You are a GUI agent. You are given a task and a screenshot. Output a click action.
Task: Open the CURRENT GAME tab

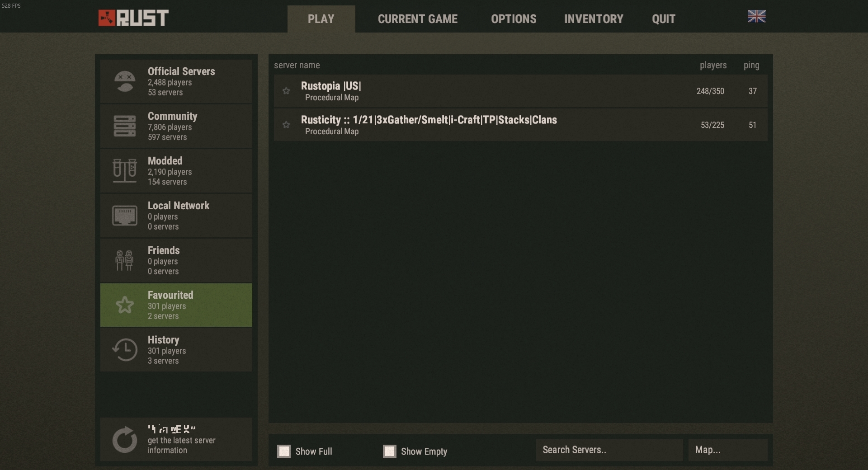418,19
